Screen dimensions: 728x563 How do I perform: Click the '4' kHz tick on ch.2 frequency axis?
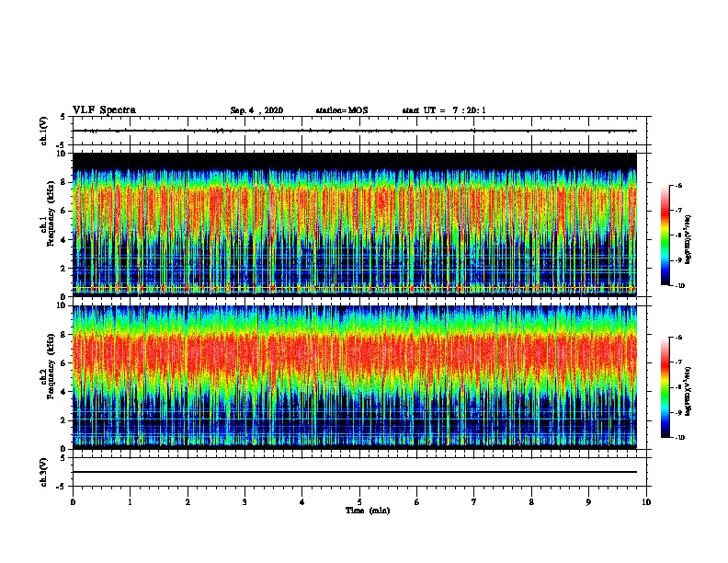coord(63,392)
